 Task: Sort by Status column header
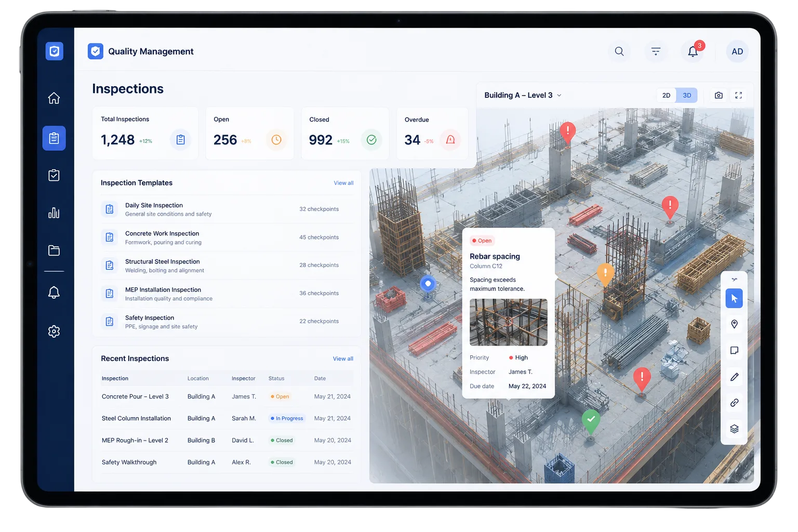[x=276, y=379]
